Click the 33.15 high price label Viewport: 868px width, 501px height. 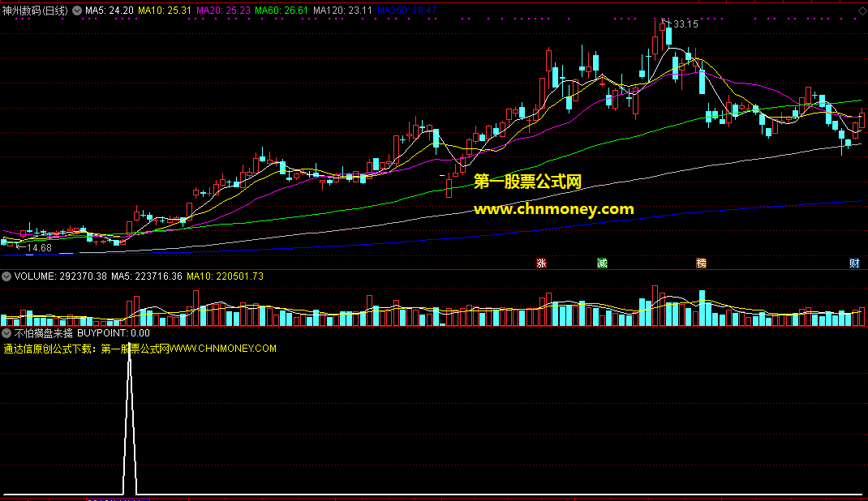685,24
